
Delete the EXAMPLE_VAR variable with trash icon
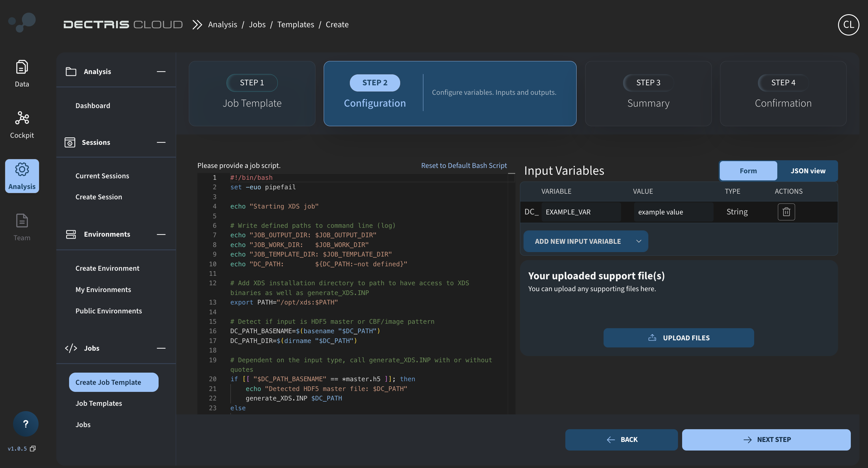click(786, 212)
